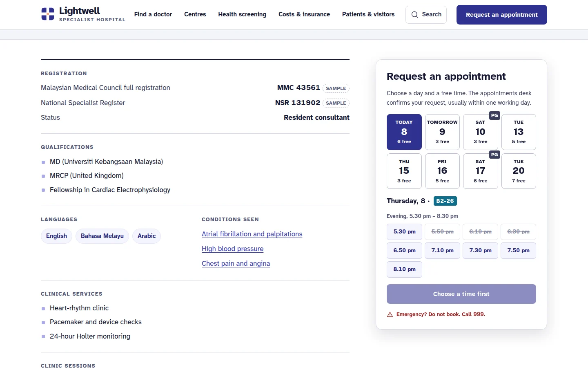Click the PG badge on Sat 10

point(494,115)
